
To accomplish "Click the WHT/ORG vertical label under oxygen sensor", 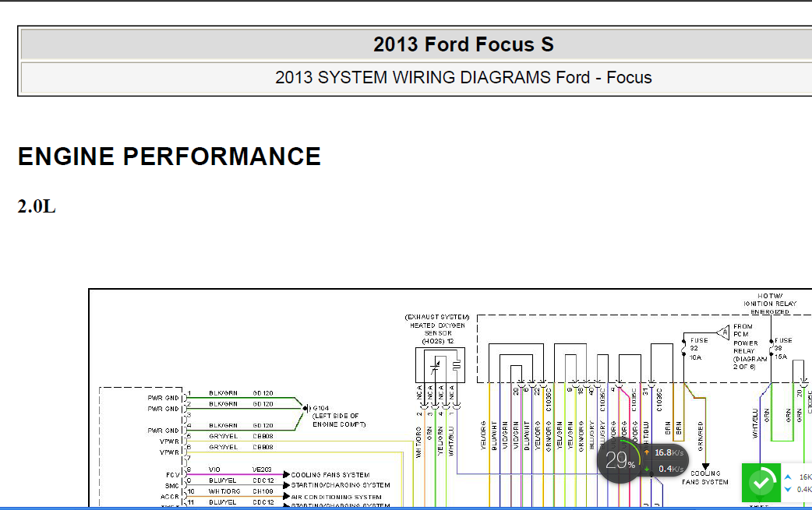I will 418,441.
